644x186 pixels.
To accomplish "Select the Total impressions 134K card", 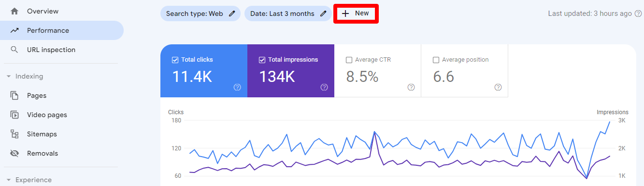I will coord(291,71).
